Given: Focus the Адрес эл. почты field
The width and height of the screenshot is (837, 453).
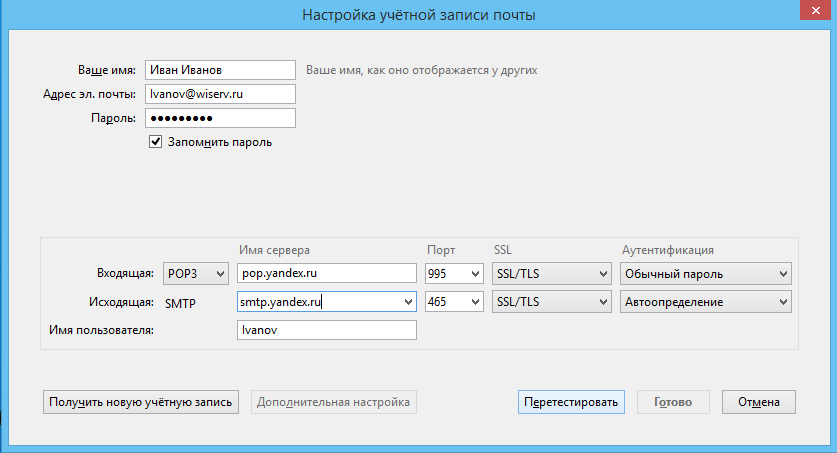Looking at the screenshot, I should [x=220, y=94].
